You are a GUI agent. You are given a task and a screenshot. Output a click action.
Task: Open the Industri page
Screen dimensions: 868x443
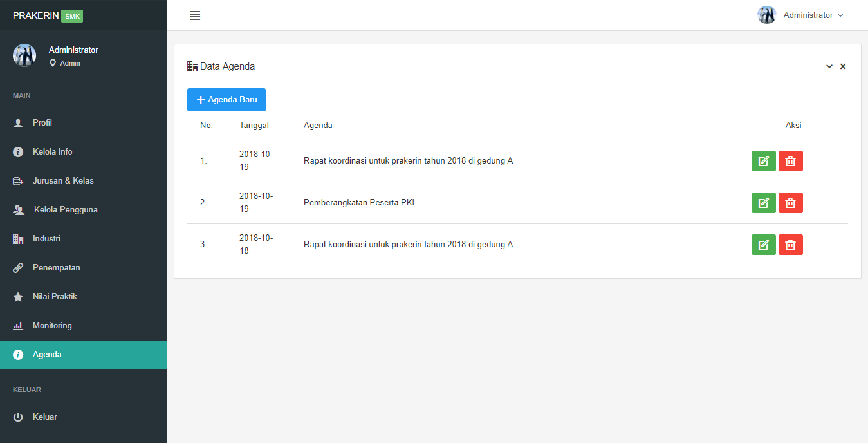(46, 239)
